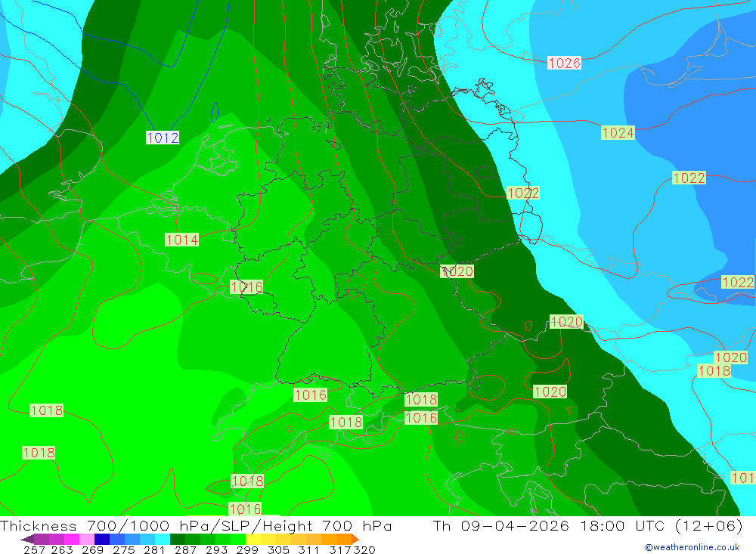Click the map title 'Thickness 700/1000 hPa/SLP/Height 700 hPa'
The image size is (756, 554).
tap(196, 525)
